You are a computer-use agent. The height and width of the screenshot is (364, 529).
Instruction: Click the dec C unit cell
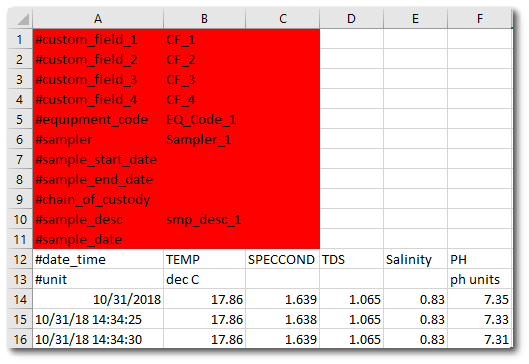204,279
